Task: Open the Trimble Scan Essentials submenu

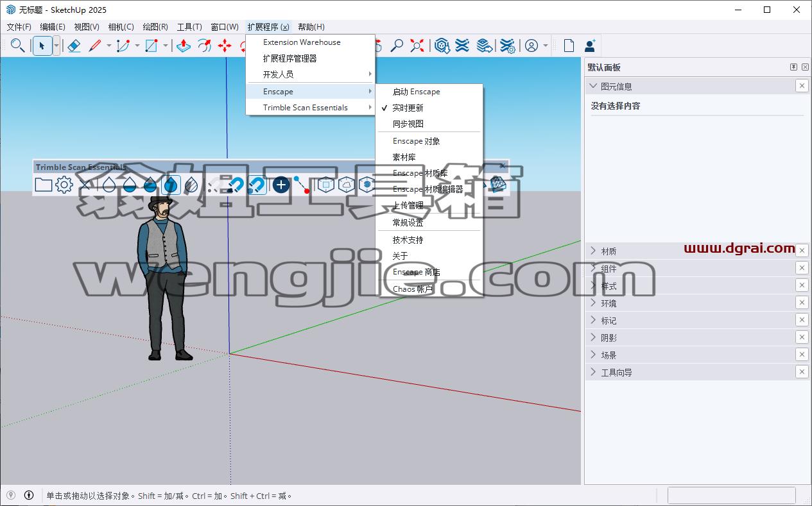Action: coord(310,108)
